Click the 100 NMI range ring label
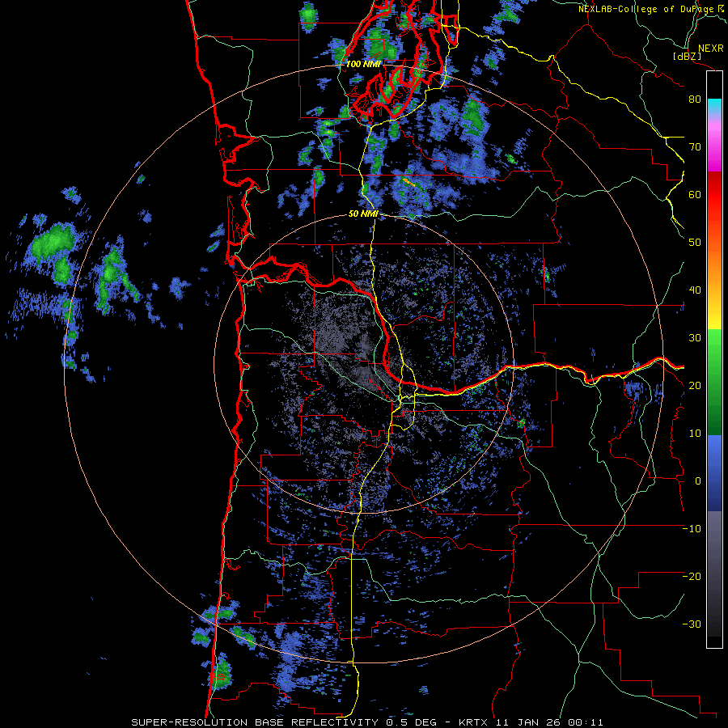This screenshot has height=728, width=728. pos(363,64)
